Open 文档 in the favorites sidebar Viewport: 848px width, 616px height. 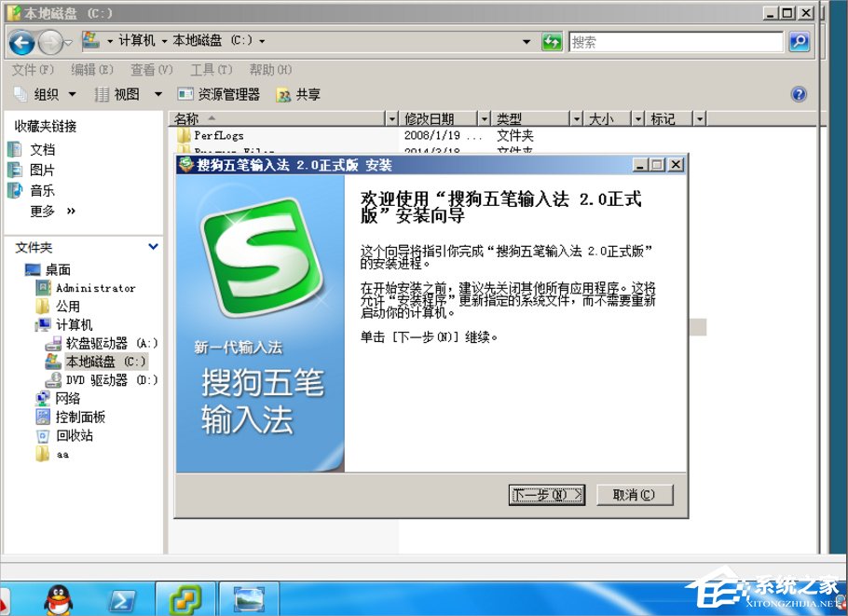point(44,150)
